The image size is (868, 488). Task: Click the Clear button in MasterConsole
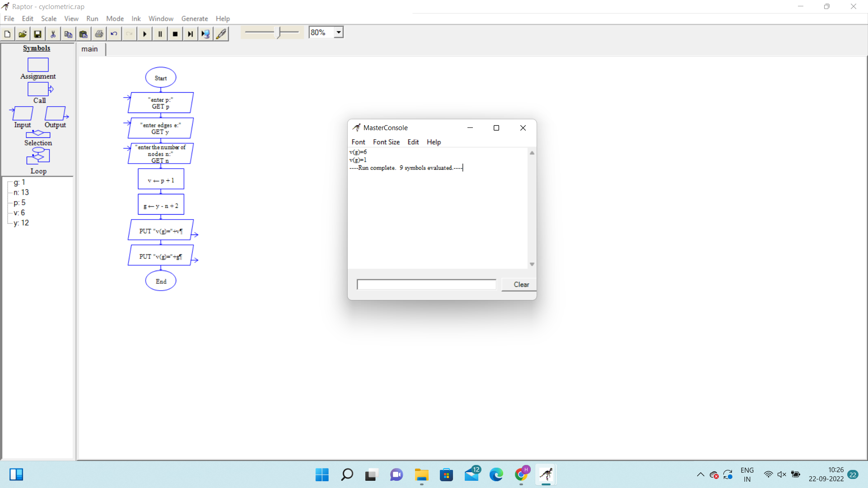tap(521, 285)
